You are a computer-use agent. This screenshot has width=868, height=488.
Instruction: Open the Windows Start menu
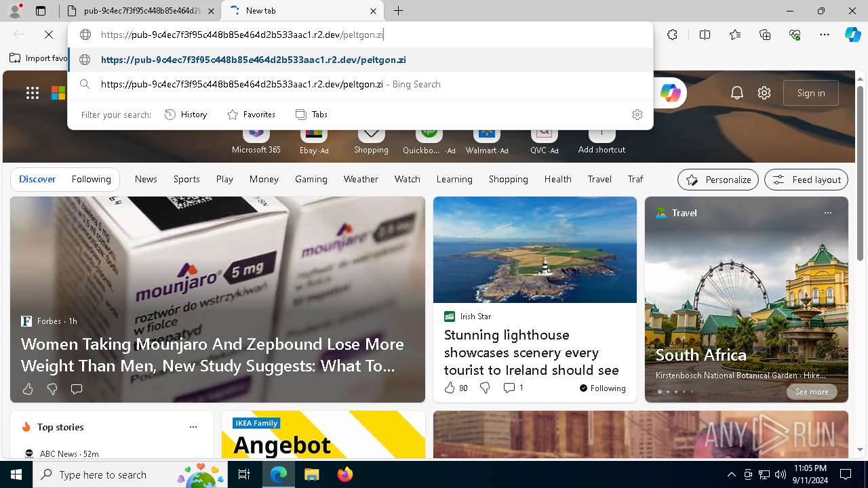[16, 474]
